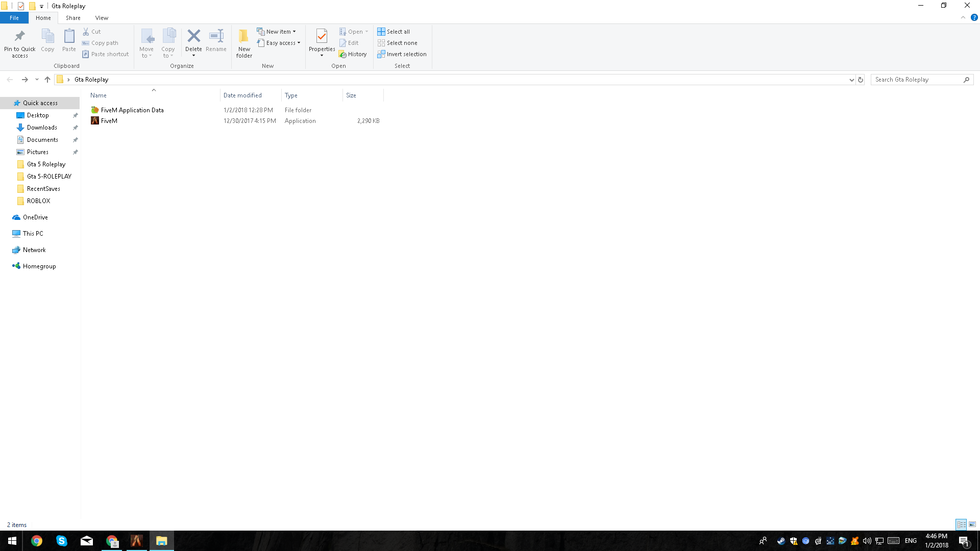Open Gta 5-ROLEPLAY sidebar folder
Image resolution: width=980 pixels, height=551 pixels.
click(x=49, y=177)
